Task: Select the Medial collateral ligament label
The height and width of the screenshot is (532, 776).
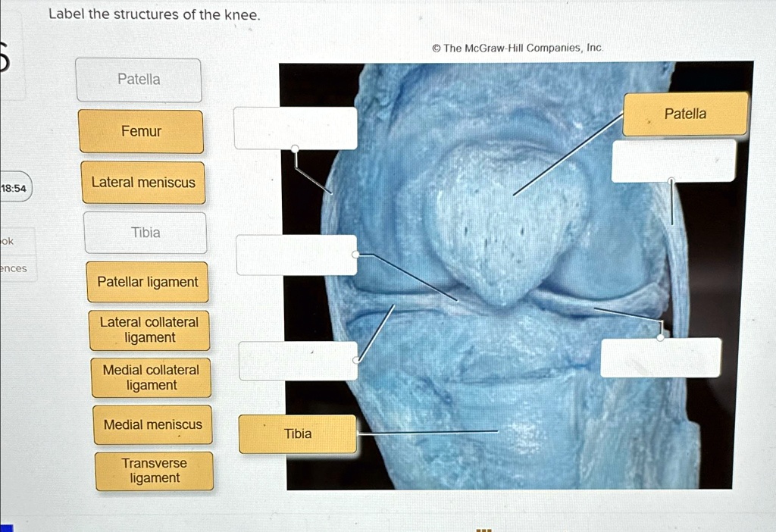Action: 150,377
